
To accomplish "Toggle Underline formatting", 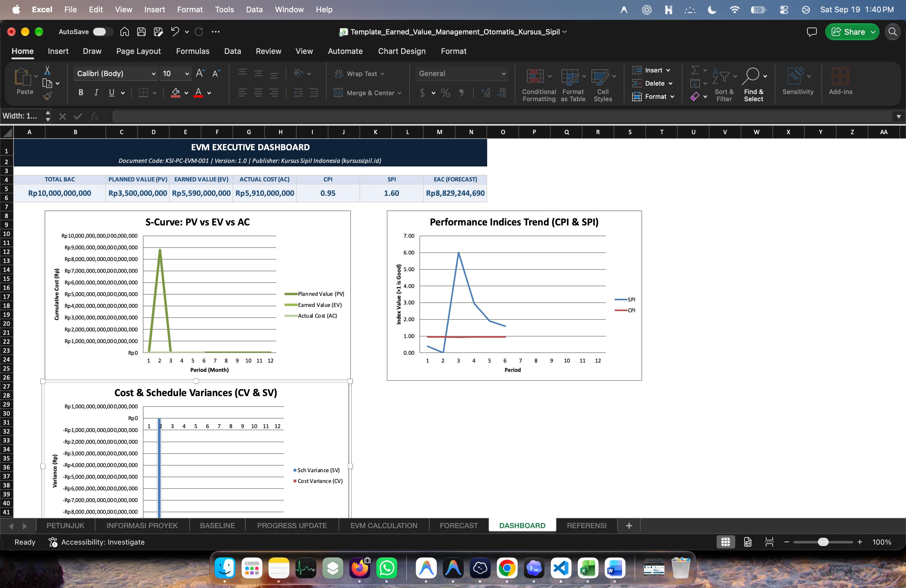I will [x=111, y=93].
